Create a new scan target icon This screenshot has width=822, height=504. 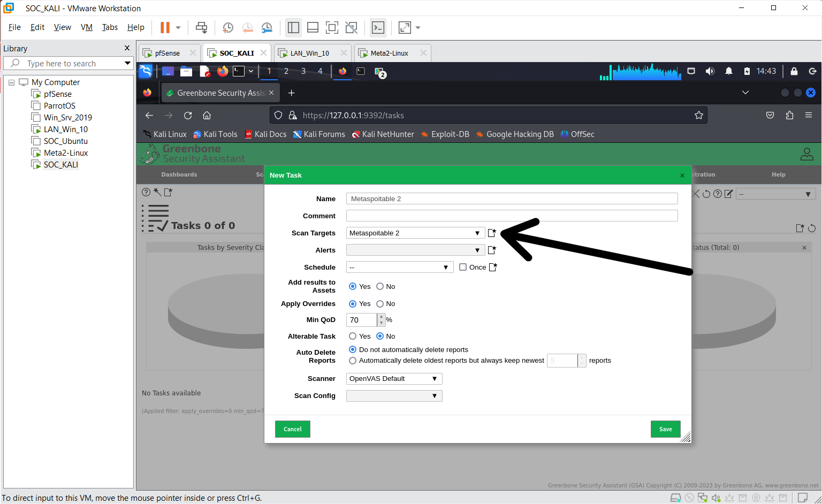(x=492, y=233)
